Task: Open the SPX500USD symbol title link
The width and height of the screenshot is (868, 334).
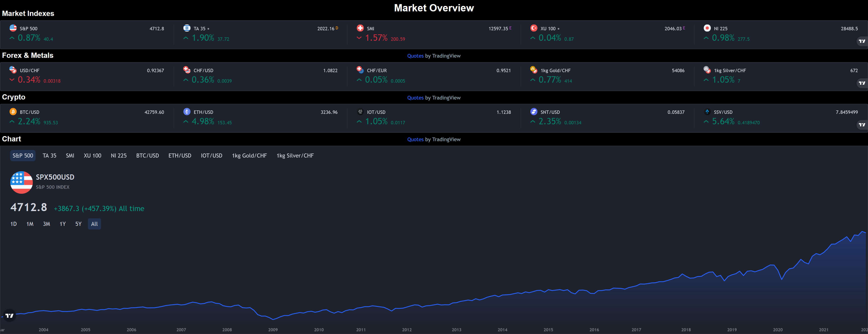Action: coord(55,177)
